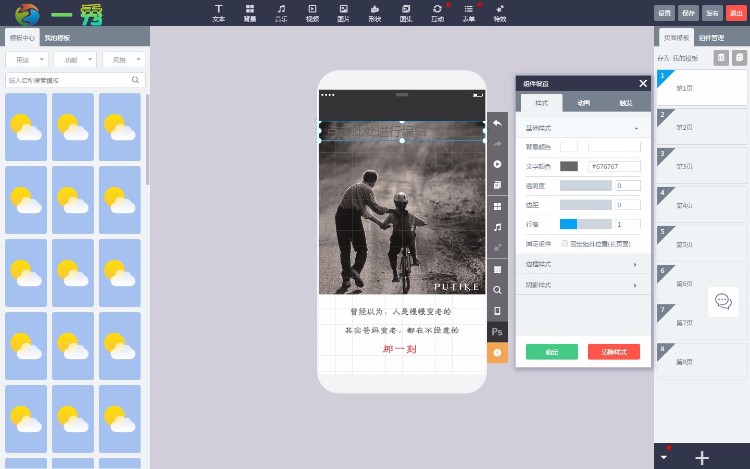
Task: Switch to the 页面模板 (page templates) tab
Action: pos(676,38)
